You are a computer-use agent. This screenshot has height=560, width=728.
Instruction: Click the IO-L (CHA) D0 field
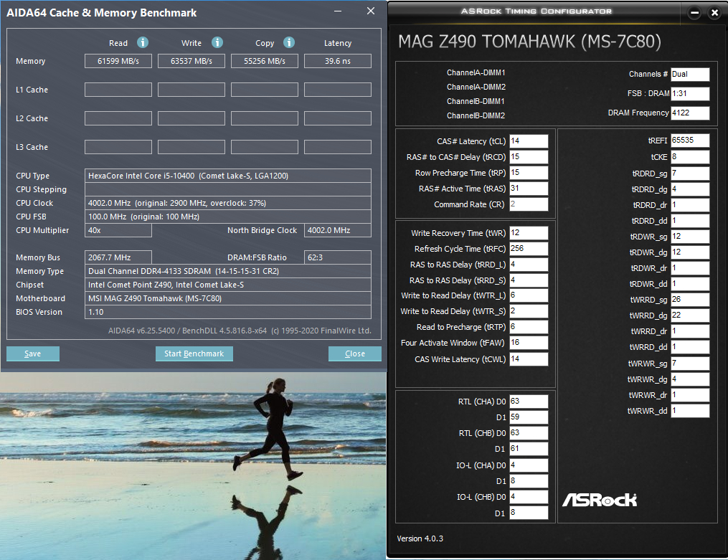[x=529, y=465]
